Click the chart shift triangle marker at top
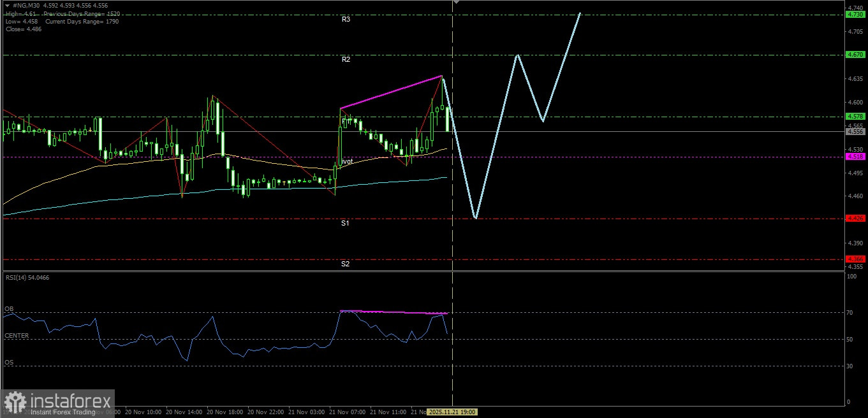The height and width of the screenshot is (418, 868). click(455, 3)
